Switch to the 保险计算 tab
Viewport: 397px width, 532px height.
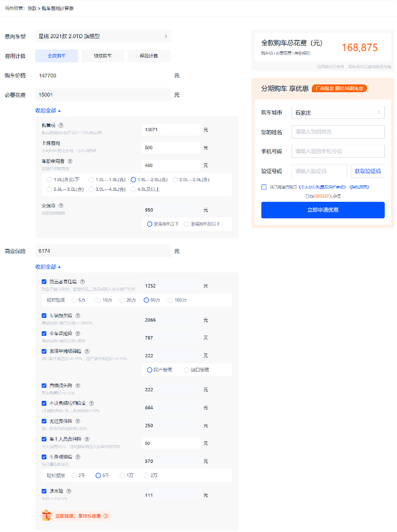coord(149,56)
